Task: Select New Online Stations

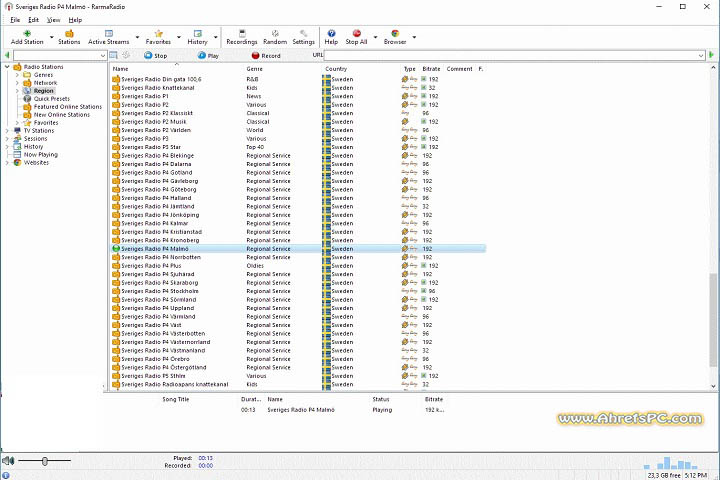Action: [62, 115]
